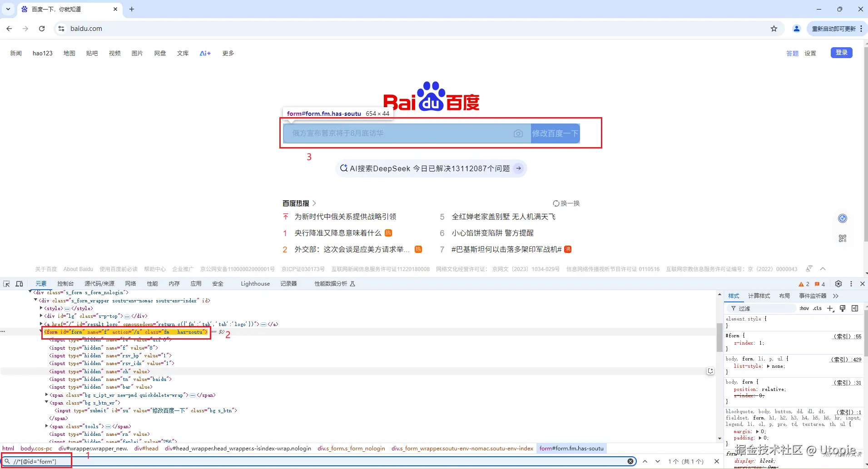
Task: Expand the style element node
Action: [41, 308]
